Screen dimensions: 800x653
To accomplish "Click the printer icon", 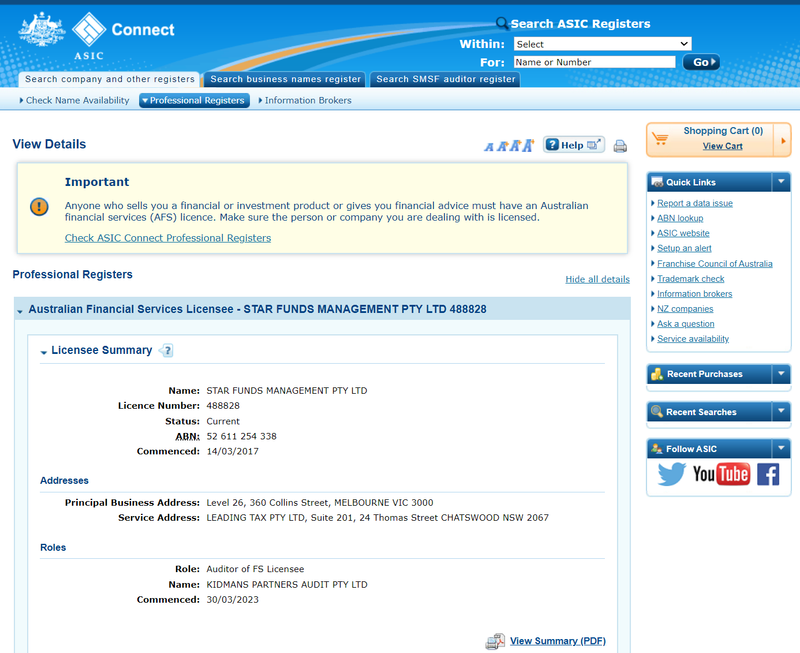I will point(620,146).
